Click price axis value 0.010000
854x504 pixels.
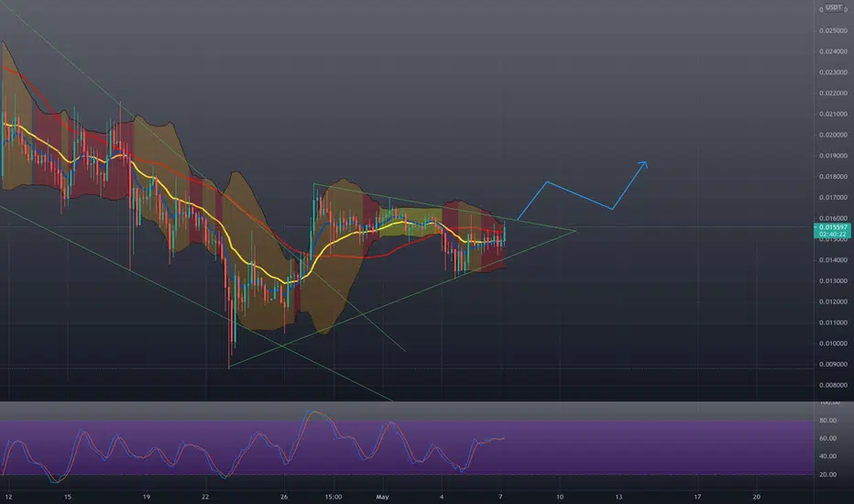(833, 344)
